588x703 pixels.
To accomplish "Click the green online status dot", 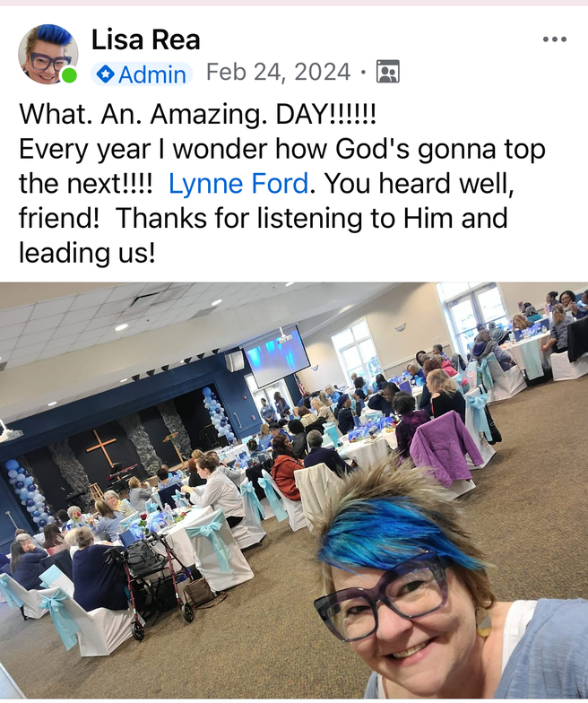I will pyautogui.click(x=68, y=75).
